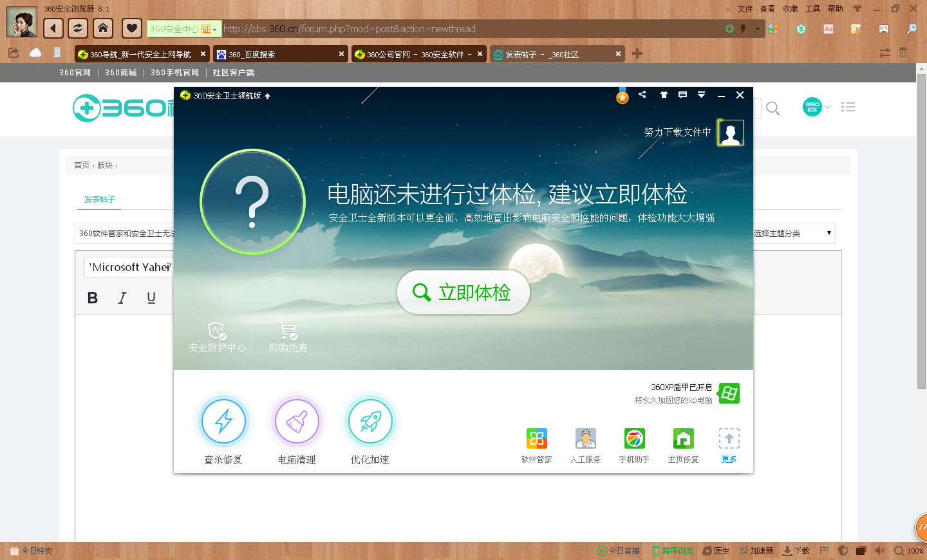The image size is (927, 560).
Task: Open the 电脑清理 broom icon
Action: pyautogui.click(x=297, y=422)
